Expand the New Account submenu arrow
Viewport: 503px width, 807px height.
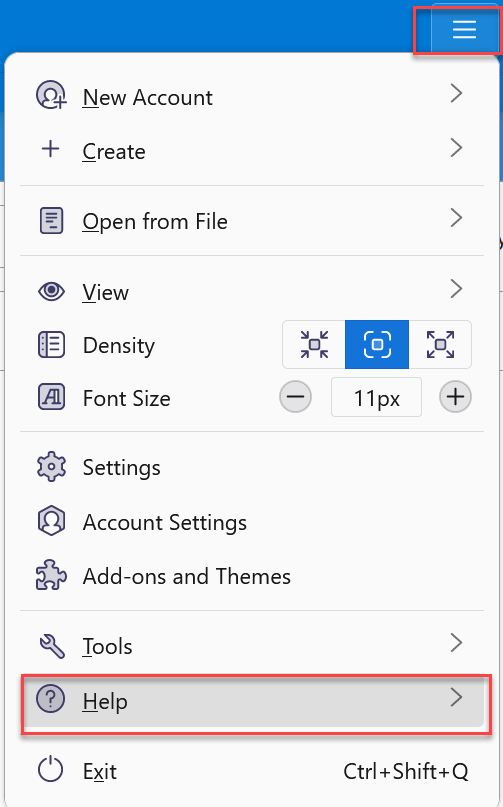pyautogui.click(x=456, y=94)
